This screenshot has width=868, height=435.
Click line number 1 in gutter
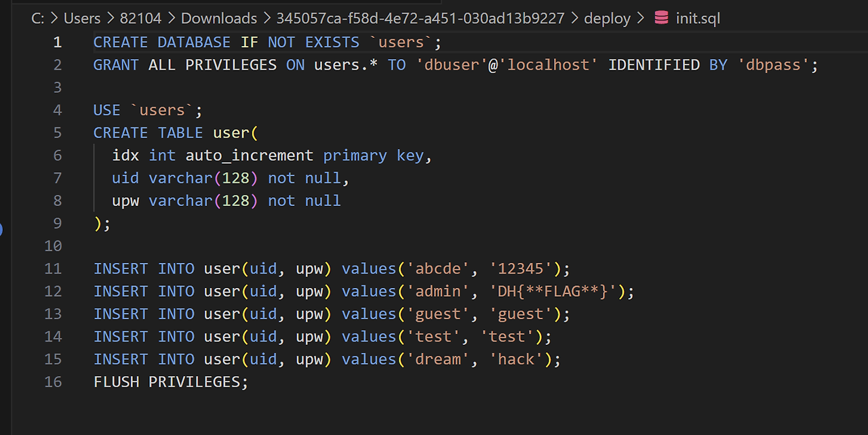[58, 42]
